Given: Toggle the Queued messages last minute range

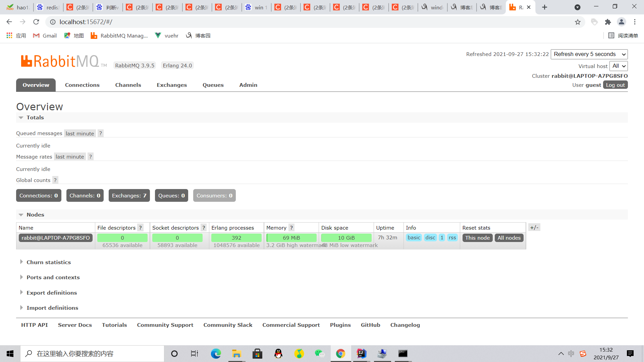Looking at the screenshot, I should coord(80,133).
